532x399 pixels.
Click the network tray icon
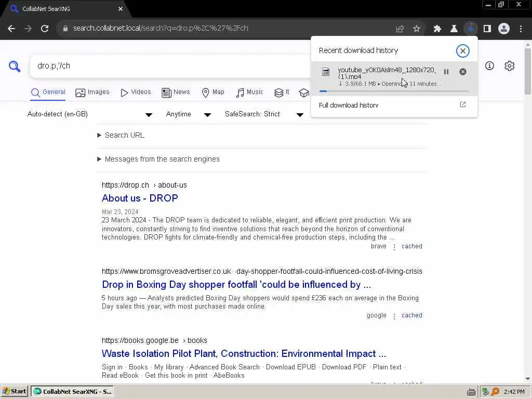pyautogui.click(x=485, y=392)
